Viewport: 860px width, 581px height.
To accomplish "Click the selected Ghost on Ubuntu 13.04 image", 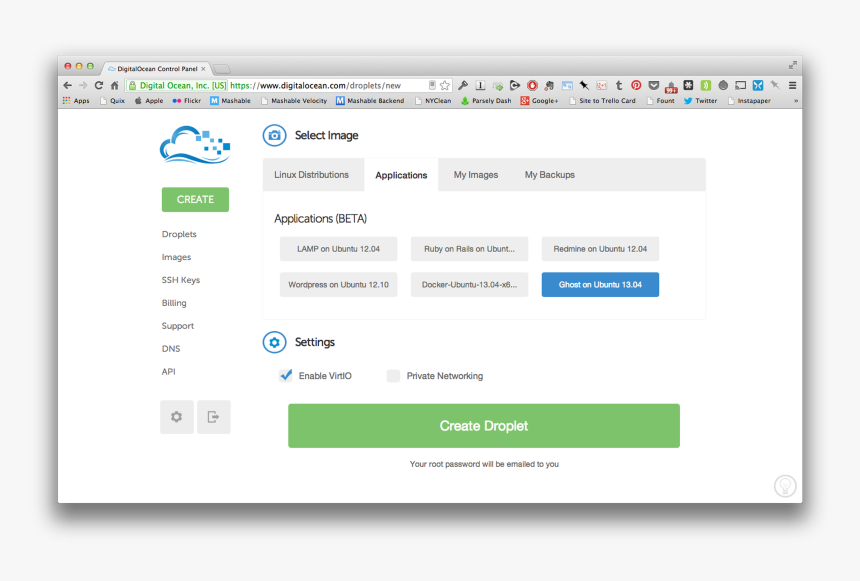I will (x=600, y=285).
